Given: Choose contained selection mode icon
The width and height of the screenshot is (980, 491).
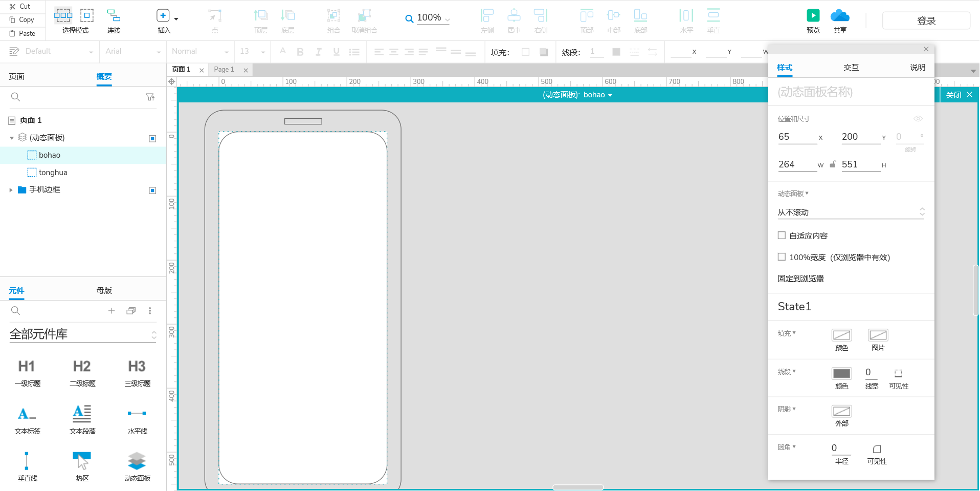Looking at the screenshot, I should click(x=87, y=15).
